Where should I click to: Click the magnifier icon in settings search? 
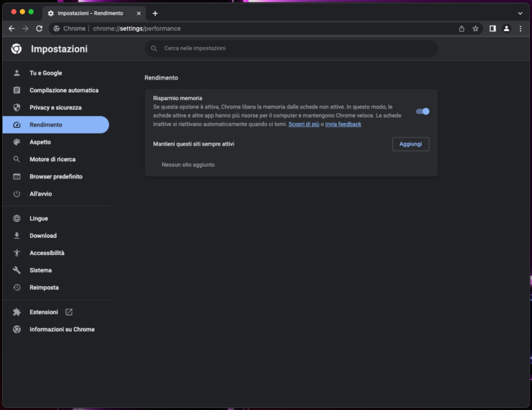[x=154, y=48]
